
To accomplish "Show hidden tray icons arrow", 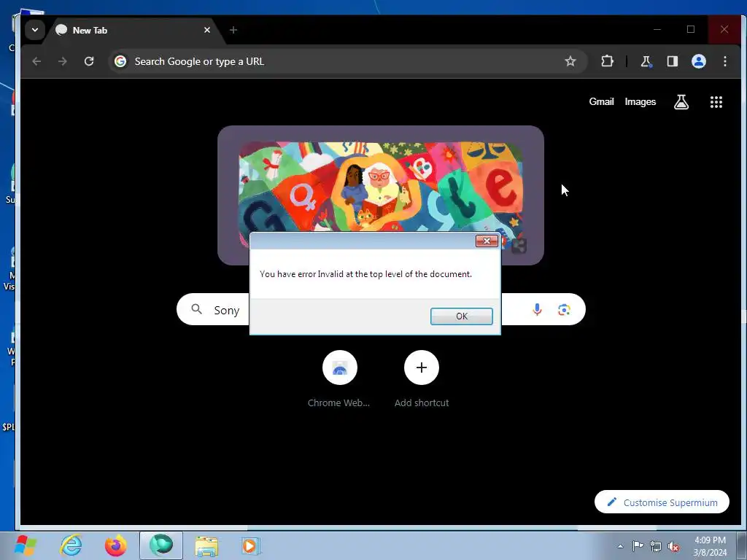I will pyautogui.click(x=620, y=546).
